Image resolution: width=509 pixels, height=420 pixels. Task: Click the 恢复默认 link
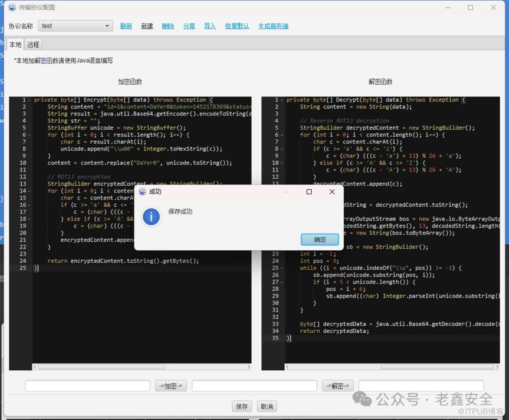coord(237,26)
